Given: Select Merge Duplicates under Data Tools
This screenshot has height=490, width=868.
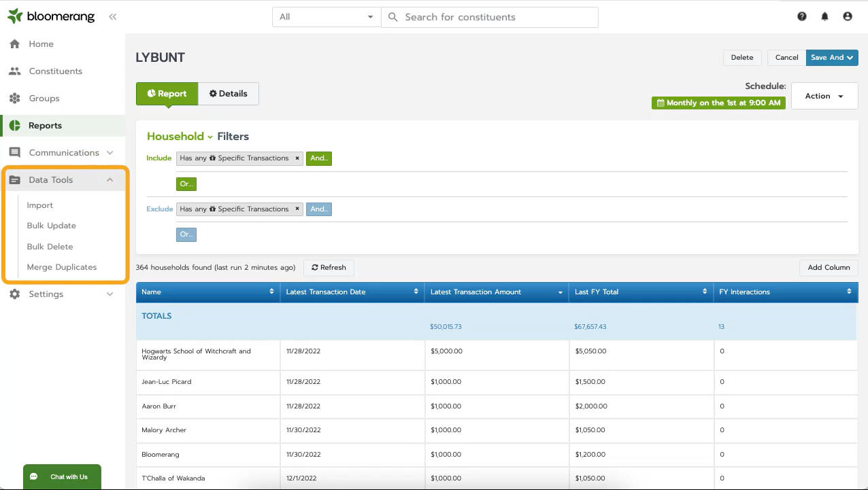Looking at the screenshot, I should click(62, 267).
